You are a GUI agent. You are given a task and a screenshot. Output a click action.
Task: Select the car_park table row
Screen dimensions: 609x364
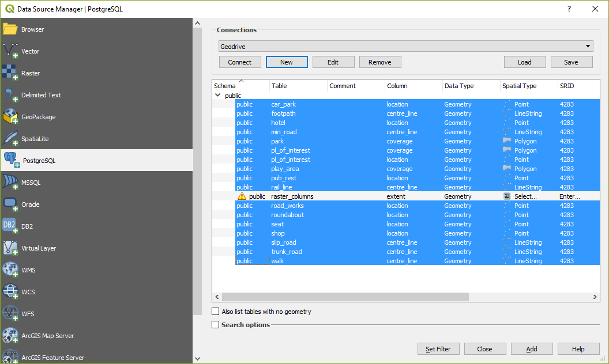[418, 104]
